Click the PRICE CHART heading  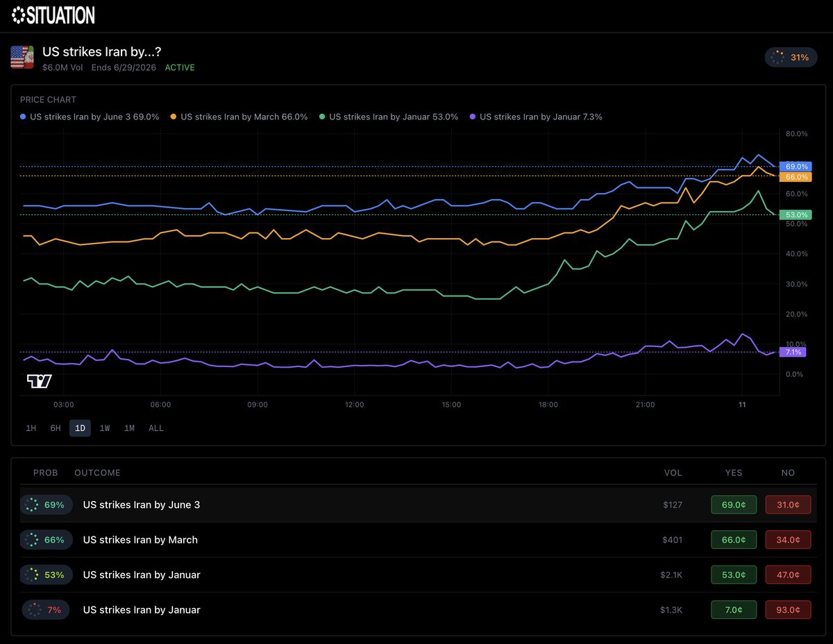pos(48,100)
